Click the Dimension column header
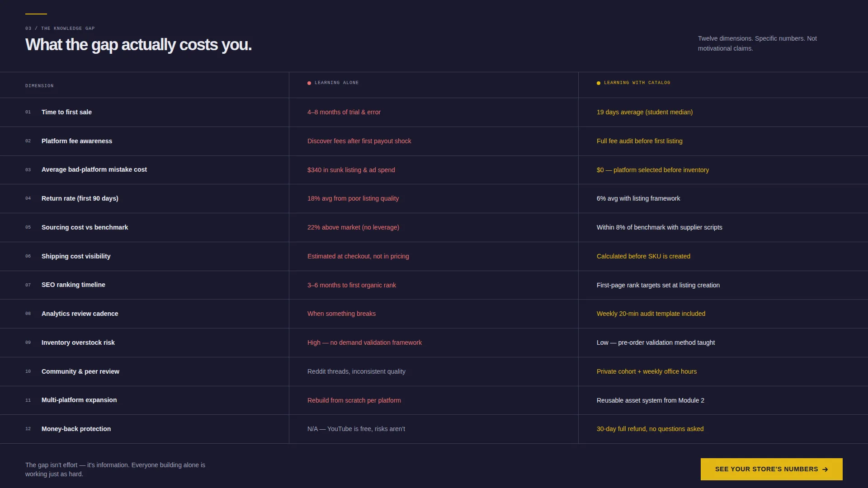The height and width of the screenshot is (488, 868). click(39, 86)
